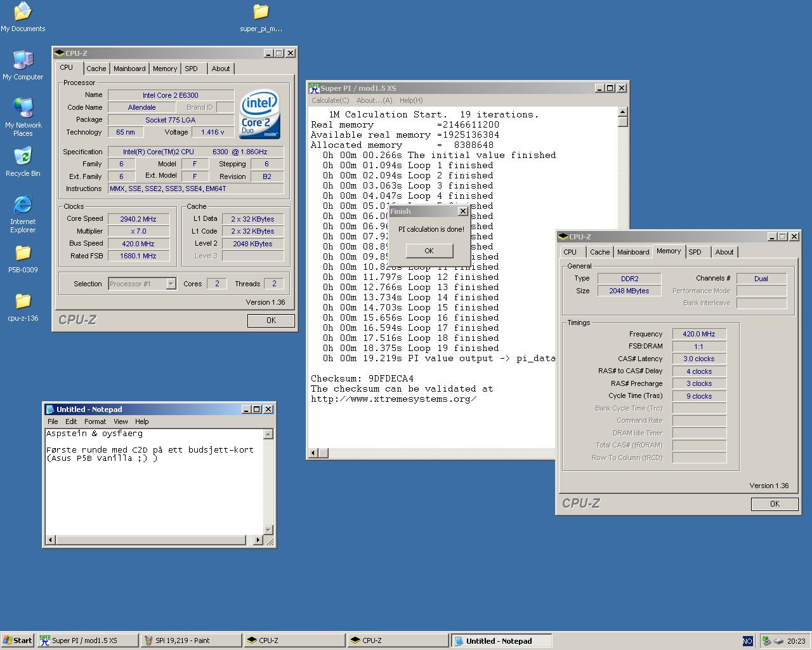Open Memory tab in CPU-Z CPU window
Viewport: 812px width, 650px height.
click(165, 69)
